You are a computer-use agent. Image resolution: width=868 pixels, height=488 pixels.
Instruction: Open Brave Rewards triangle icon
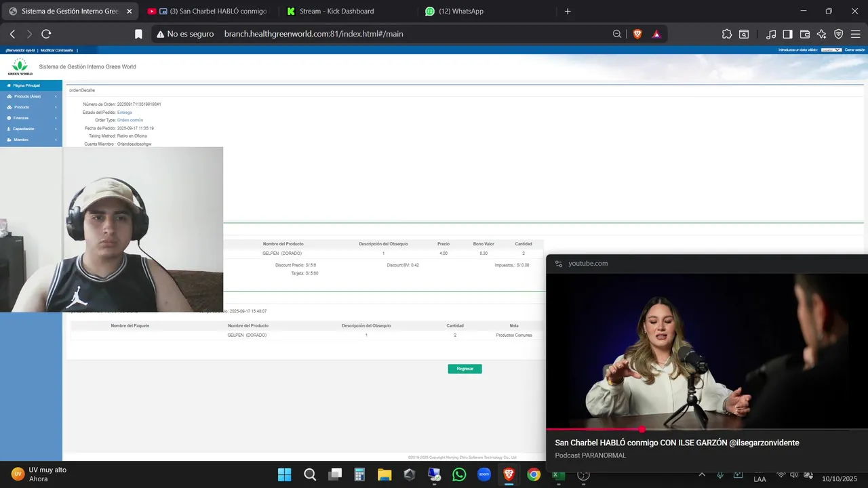pyautogui.click(x=656, y=34)
